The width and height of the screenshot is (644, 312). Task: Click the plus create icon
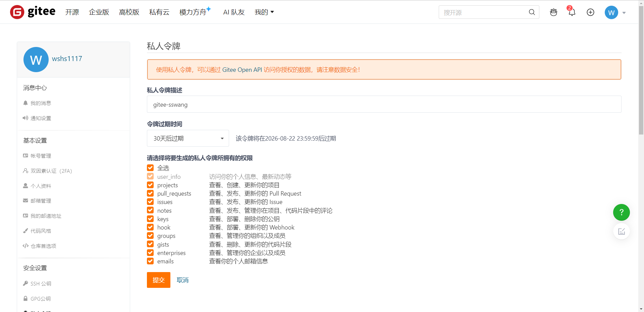[x=590, y=12]
